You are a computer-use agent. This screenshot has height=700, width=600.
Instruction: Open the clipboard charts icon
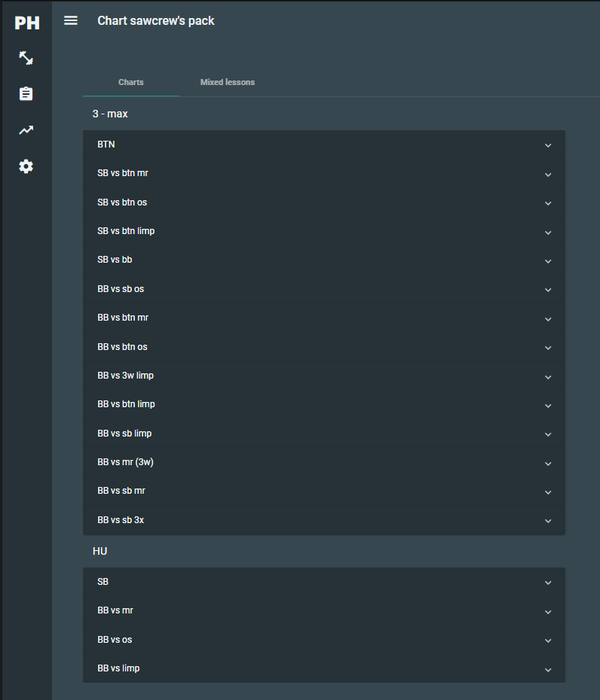[x=26, y=94]
